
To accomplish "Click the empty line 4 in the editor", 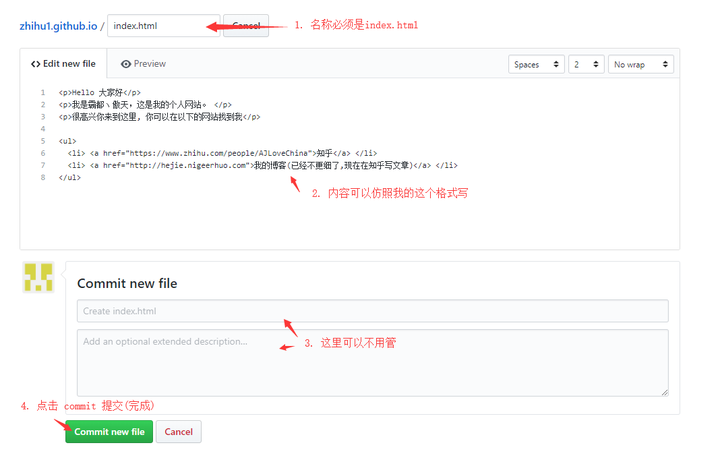I will tap(200, 129).
